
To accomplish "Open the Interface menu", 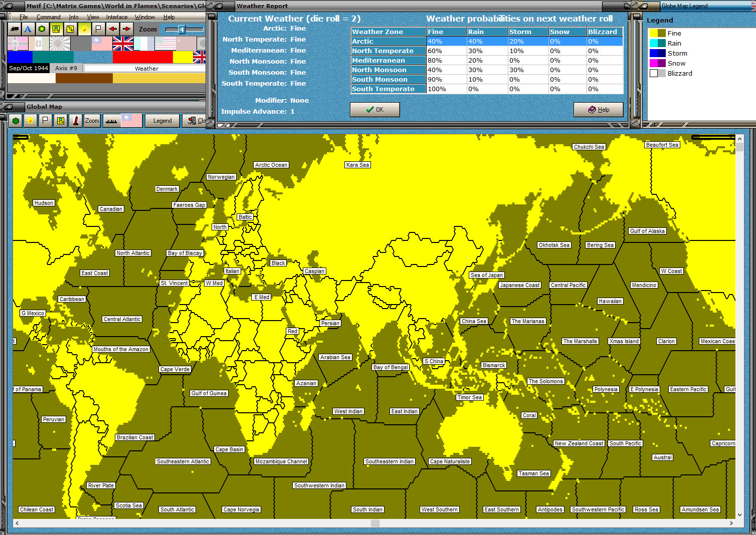I will pos(117,17).
